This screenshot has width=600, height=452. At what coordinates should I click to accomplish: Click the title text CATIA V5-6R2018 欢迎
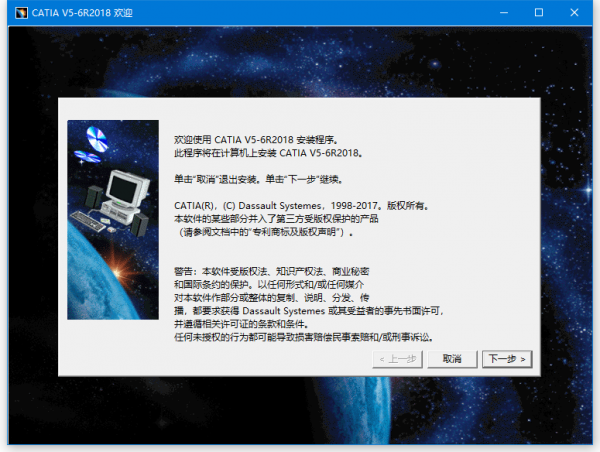pos(82,13)
